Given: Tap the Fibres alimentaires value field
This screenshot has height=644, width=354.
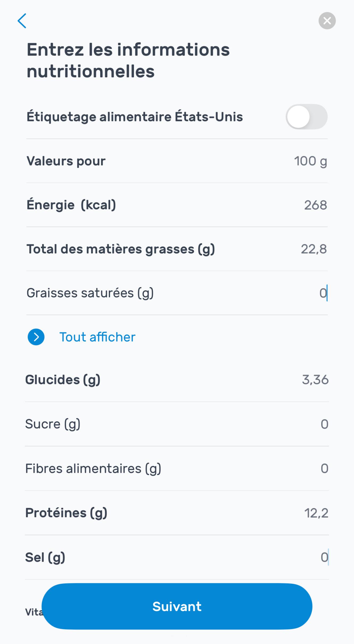Looking at the screenshot, I should (324, 468).
